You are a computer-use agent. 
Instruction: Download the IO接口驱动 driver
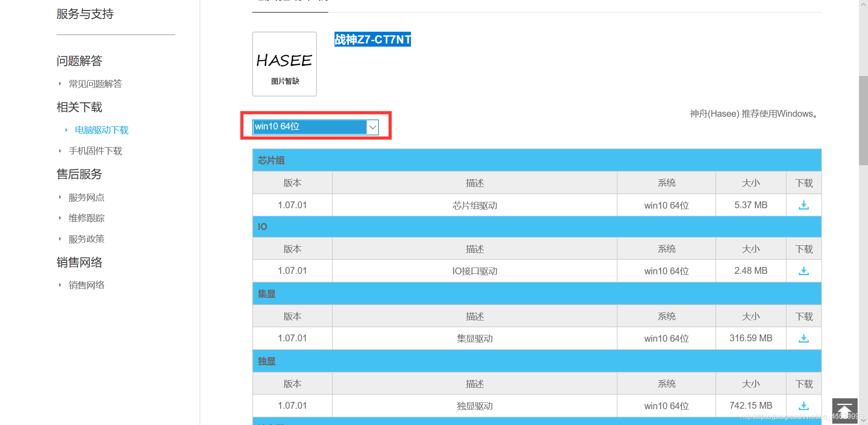(803, 271)
